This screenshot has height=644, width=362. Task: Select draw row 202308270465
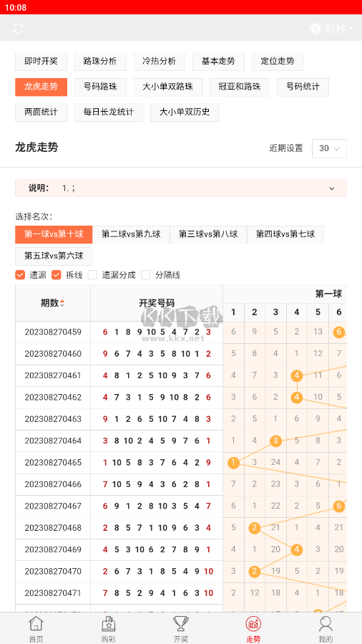tap(119, 463)
